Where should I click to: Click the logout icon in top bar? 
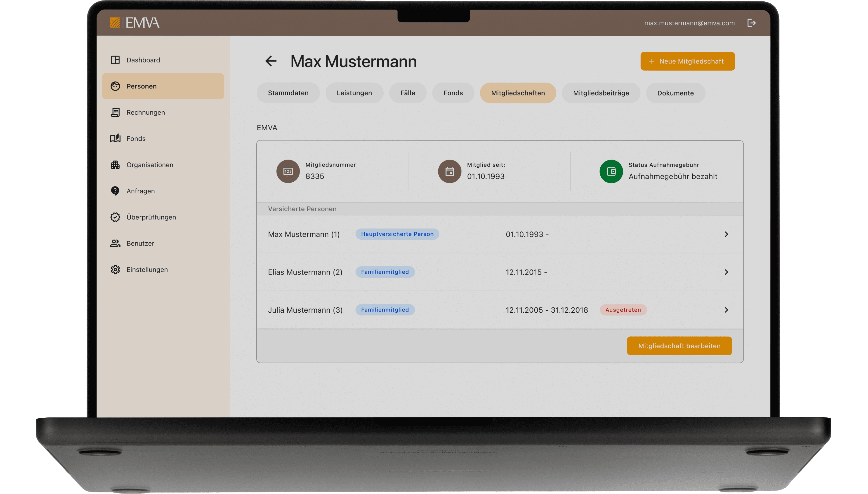pyautogui.click(x=751, y=23)
